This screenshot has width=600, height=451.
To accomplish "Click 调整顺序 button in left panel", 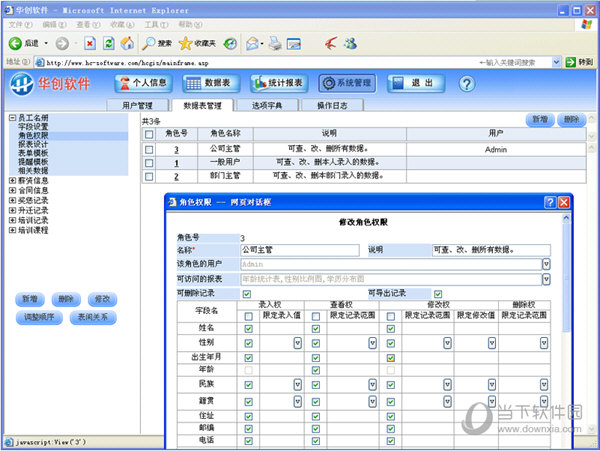I will pyautogui.click(x=39, y=317).
